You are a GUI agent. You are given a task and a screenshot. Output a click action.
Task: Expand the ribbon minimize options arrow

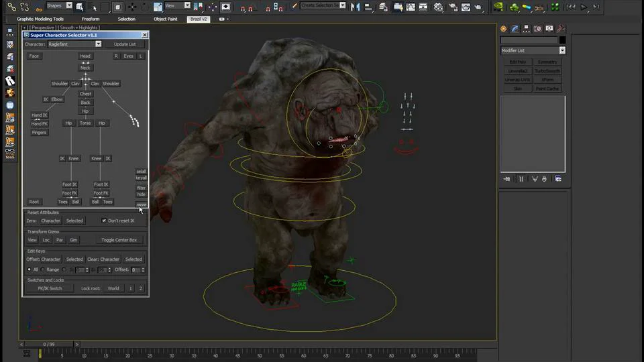pos(228,19)
